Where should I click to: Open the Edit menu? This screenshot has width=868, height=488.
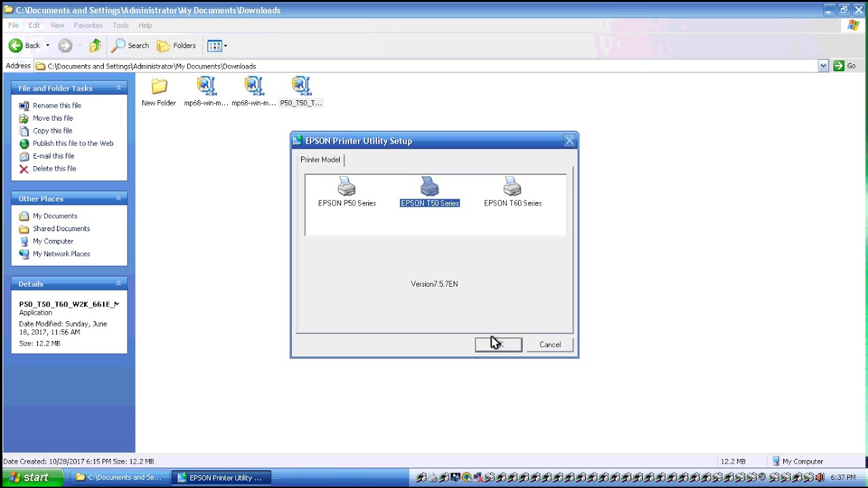[35, 25]
